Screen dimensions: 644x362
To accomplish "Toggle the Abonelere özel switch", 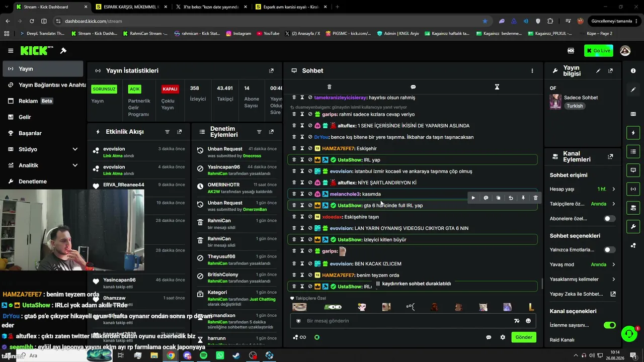I will pos(609,219).
